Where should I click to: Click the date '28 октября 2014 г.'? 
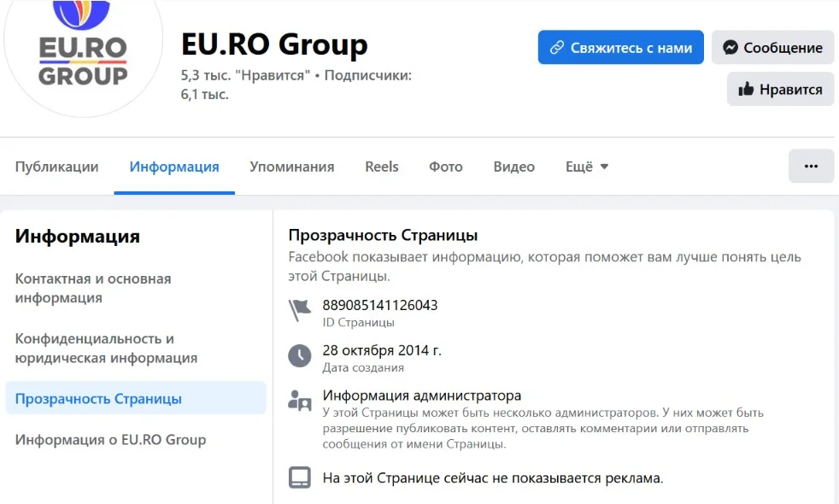point(382,350)
